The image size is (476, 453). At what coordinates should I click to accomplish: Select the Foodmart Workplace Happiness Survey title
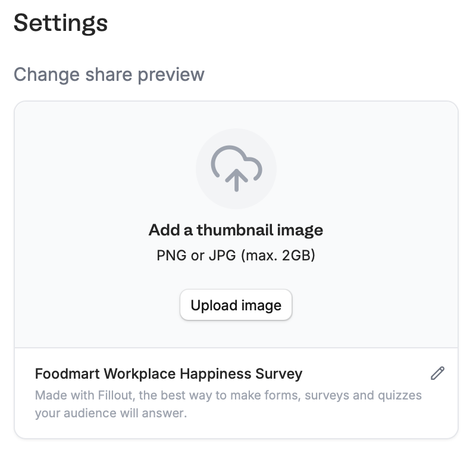click(x=168, y=373)
